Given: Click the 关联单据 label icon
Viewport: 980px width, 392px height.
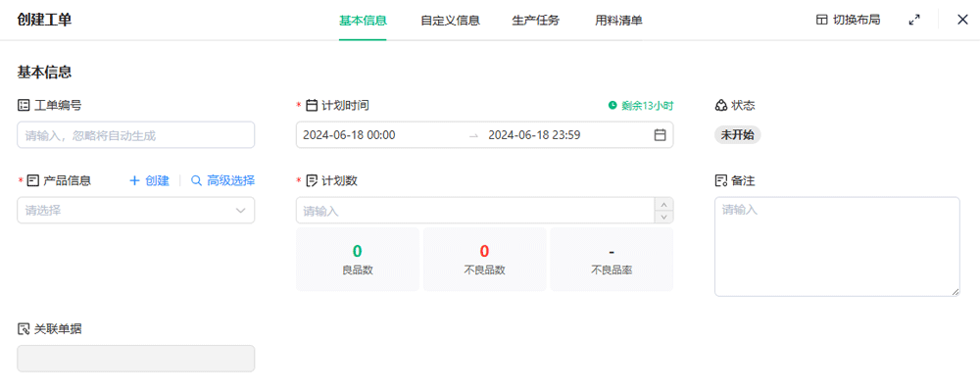Looking at the screenshot, I should pyautogui.click(x=24, y=329).
